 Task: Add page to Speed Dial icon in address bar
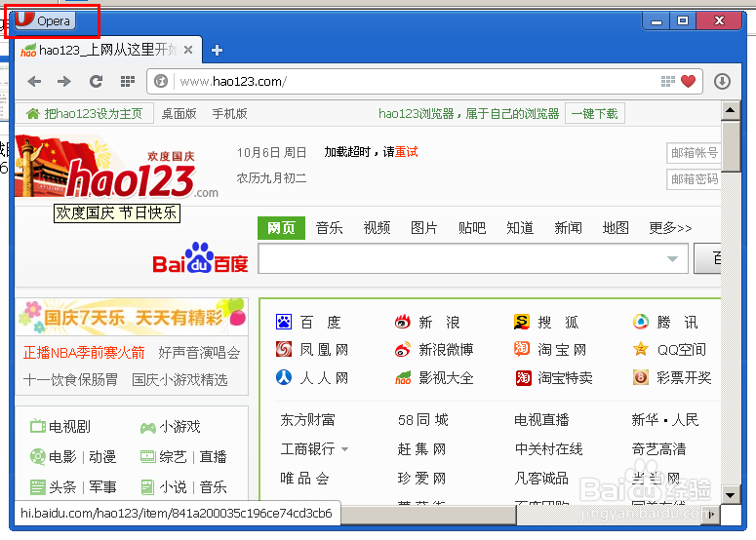[x=668, y=82]
